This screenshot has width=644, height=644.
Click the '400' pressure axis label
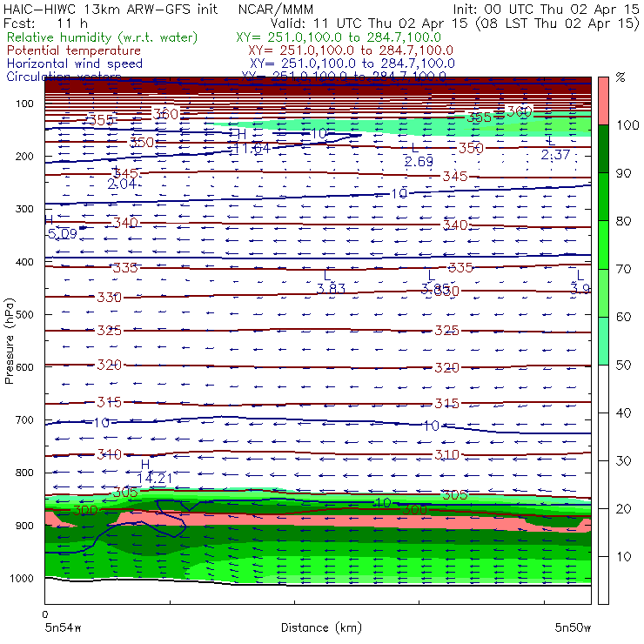24,262
